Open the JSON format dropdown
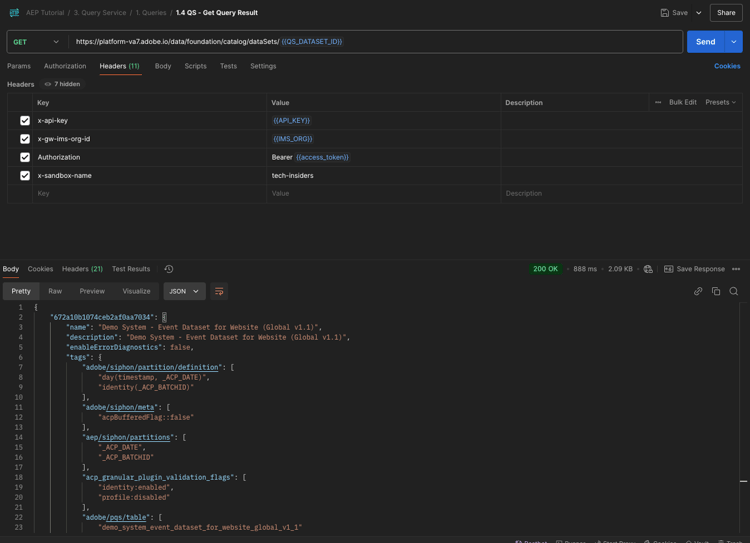Image resolution: width=750 pixels, height=543 pixels. [x=184, y=291]
